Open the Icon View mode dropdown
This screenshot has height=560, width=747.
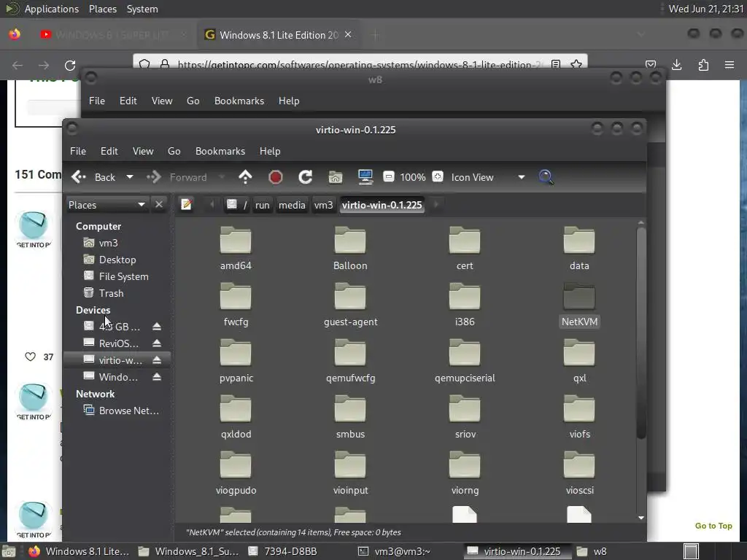pos(488,177)
